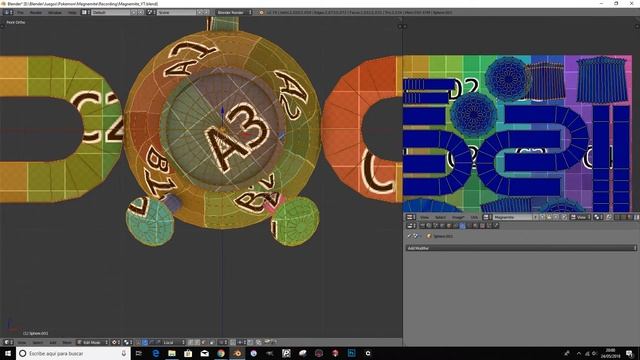
Task: Open the Edit Mode dropdown
Action: pos(93,342)
